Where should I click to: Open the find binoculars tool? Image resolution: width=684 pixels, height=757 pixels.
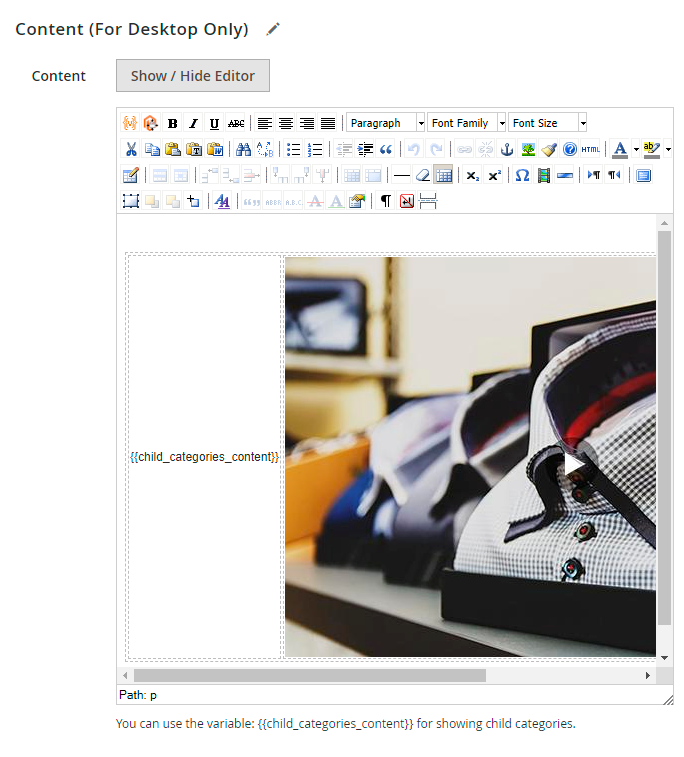click(x=243, y=150)
